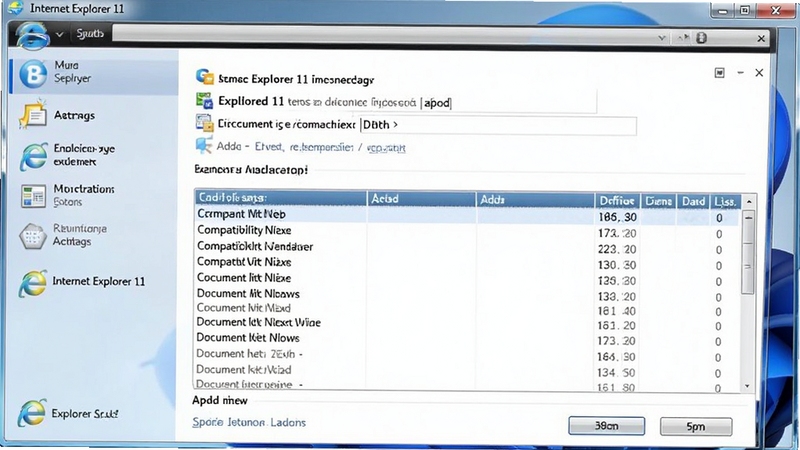Click the Internet Explorer logo in the address bar
Viewport: 800px width, 450px height.
(33, 35)
